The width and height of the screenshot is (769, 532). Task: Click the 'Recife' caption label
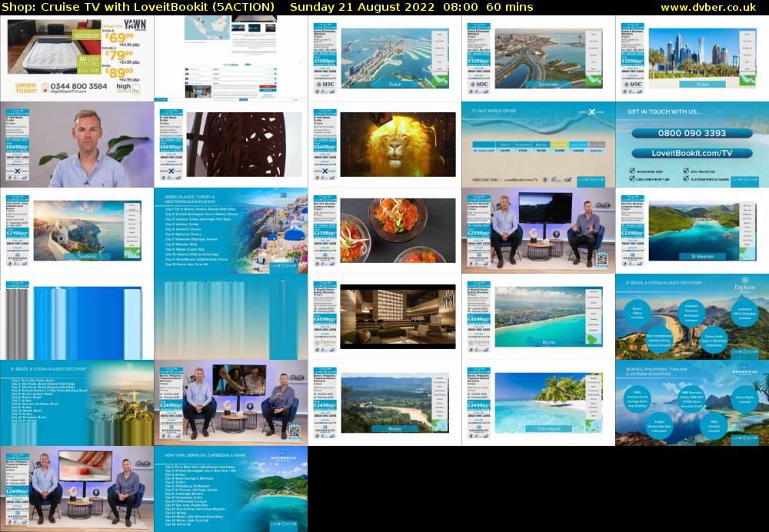pyautogui.click(x=548, y=343)
